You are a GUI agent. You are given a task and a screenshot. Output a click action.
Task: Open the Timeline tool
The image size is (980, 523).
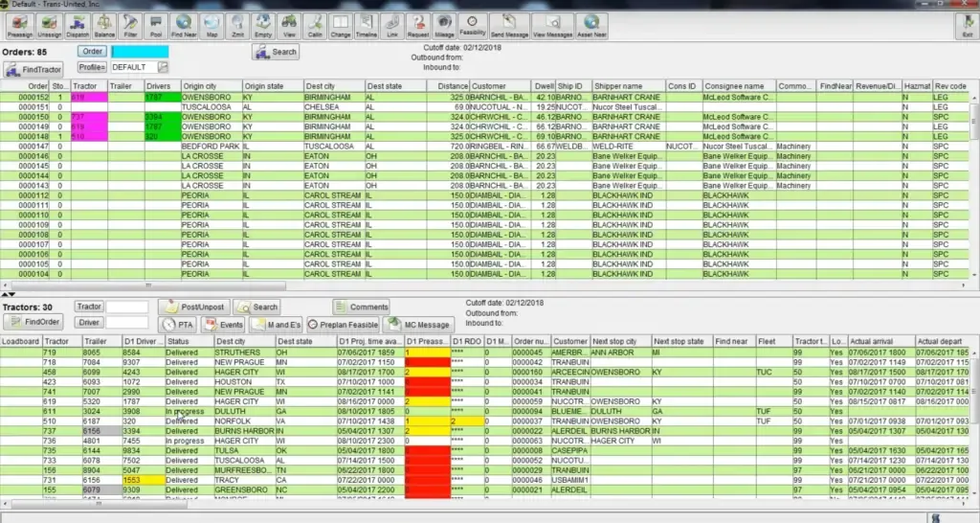[x=367, y=26]
